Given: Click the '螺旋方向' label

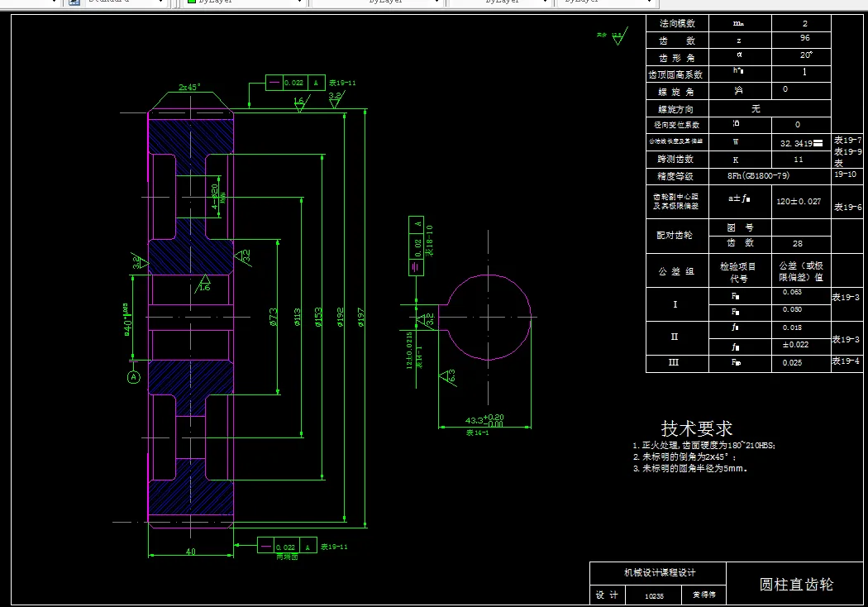Looking at the screenshot, I should click(675, 108).
